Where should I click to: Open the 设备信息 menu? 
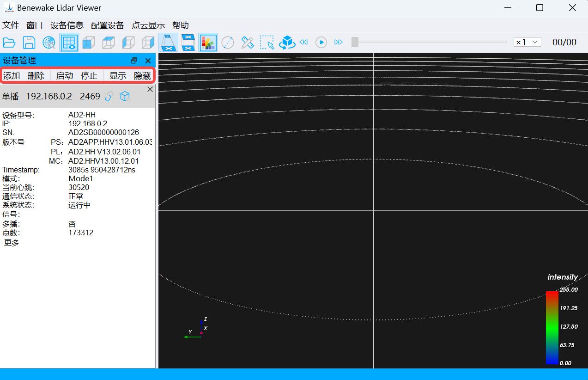tap(67, 25)
